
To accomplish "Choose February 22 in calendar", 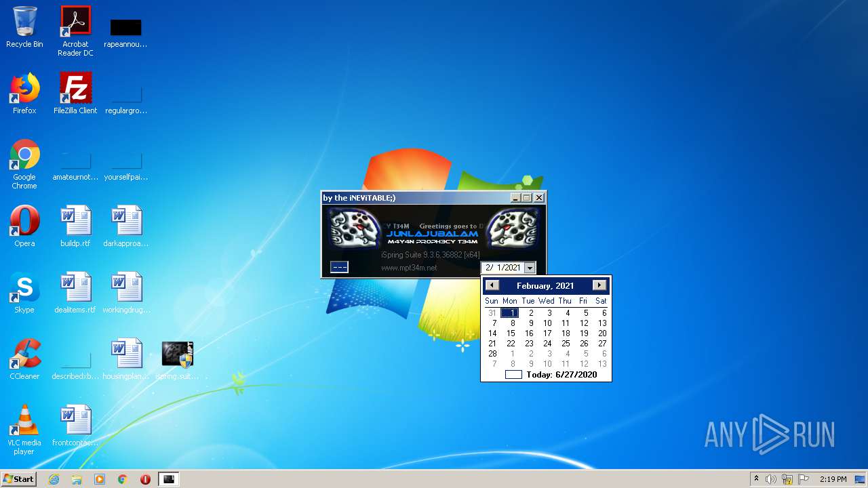I will point(511,344).
